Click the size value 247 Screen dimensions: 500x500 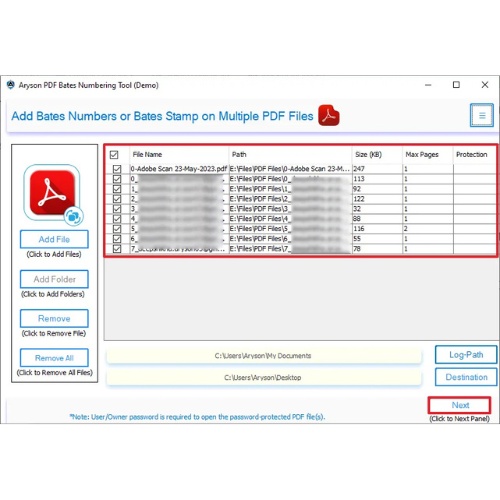coord(359,169)
